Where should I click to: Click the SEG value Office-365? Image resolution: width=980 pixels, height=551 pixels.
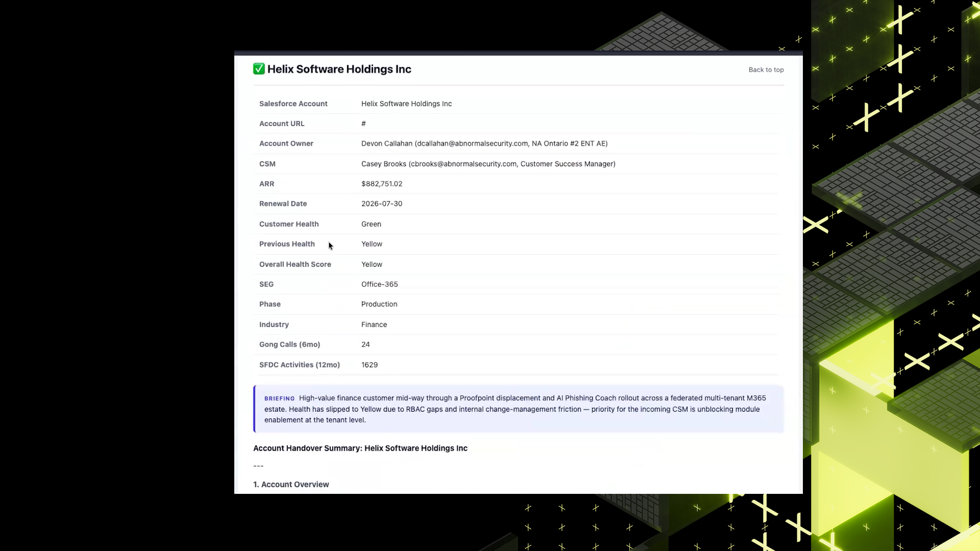click(379, 284)
